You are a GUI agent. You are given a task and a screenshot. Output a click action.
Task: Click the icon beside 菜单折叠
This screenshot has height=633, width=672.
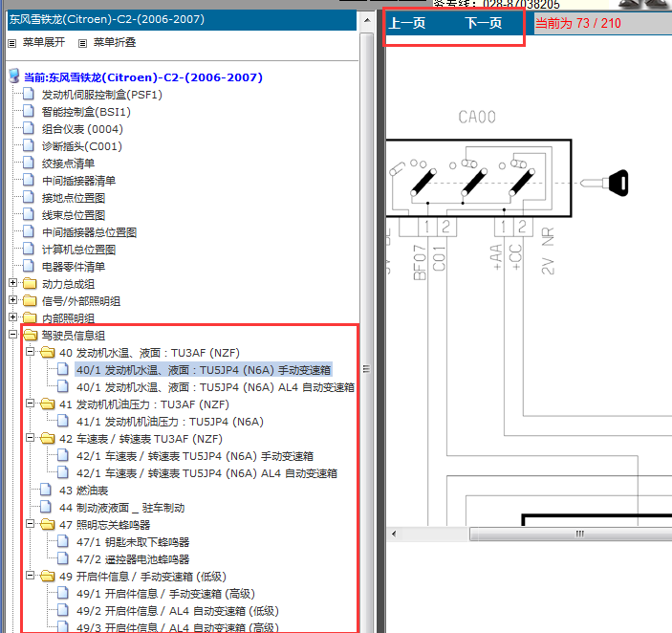83,43
